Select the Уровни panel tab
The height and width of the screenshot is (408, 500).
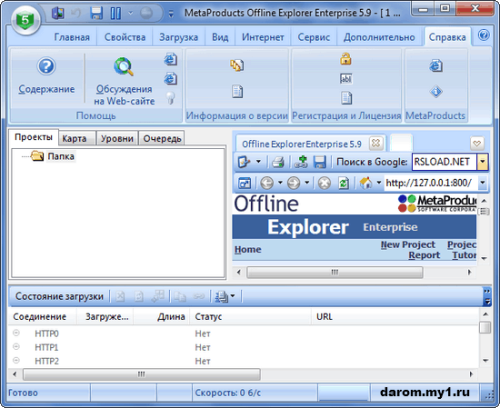117,138
